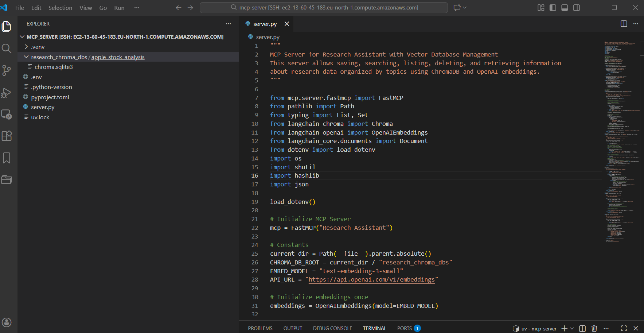The height and width of the screenshot is (333, 644).
Task: Collapse the MCP_SERVER root folder
Action: tap(22, 37)
